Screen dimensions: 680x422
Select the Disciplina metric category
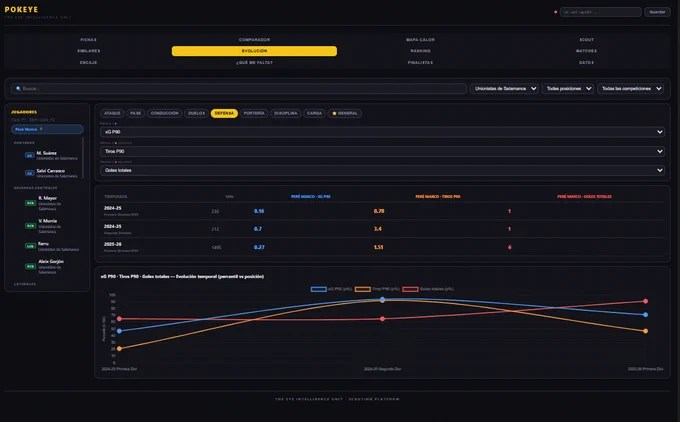click(x=286, y=113)
